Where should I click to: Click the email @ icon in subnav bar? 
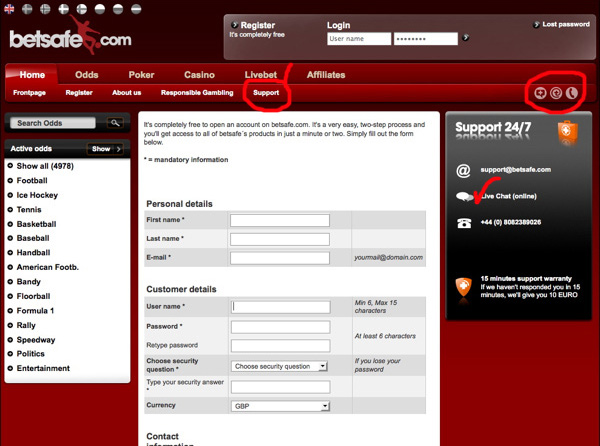557,93
